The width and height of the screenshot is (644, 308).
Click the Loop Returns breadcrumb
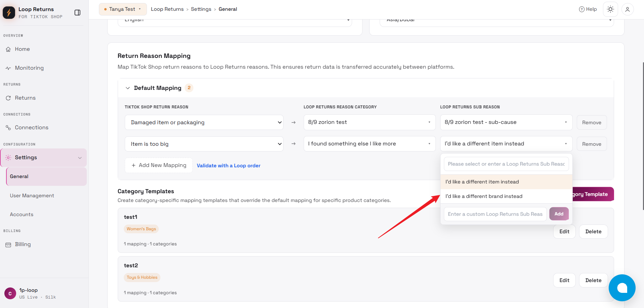[x=167, y=9]
